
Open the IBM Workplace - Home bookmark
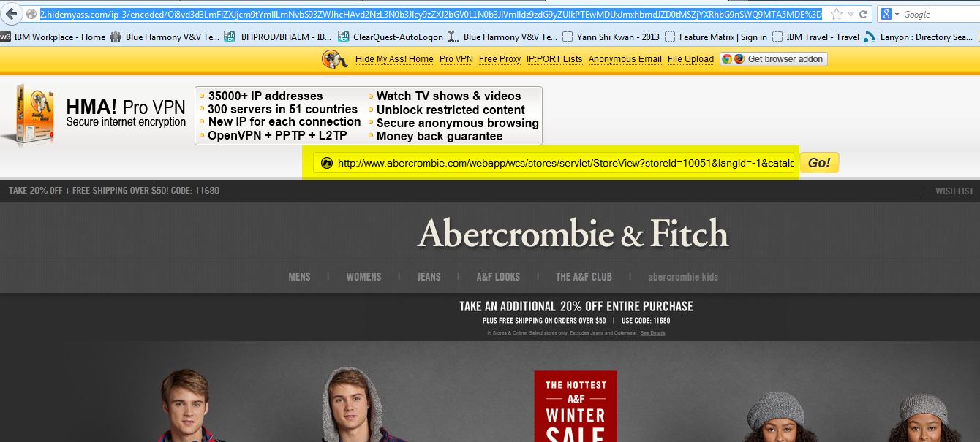coord(53,37)
